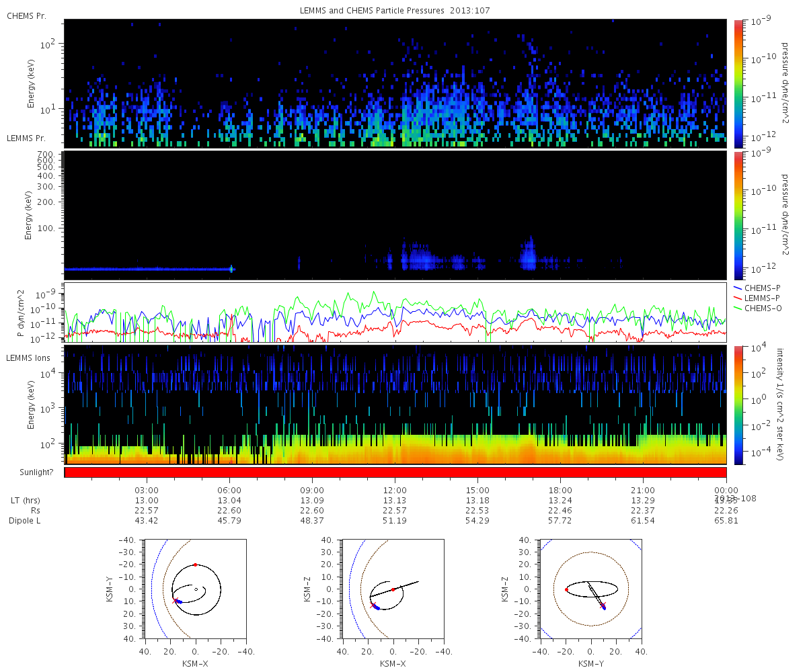
Task: Click the 18:00 time axis label
Action: 560,491
